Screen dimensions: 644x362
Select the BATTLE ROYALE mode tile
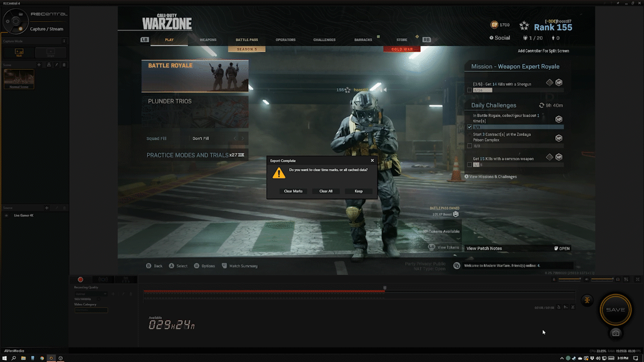click(195, 76)
